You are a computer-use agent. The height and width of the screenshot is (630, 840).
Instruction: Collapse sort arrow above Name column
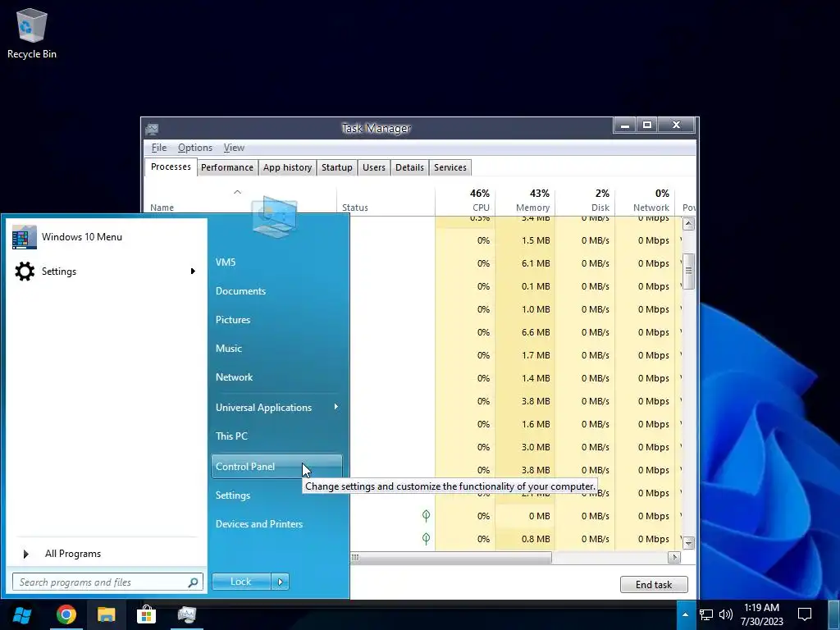pos(237,192)
